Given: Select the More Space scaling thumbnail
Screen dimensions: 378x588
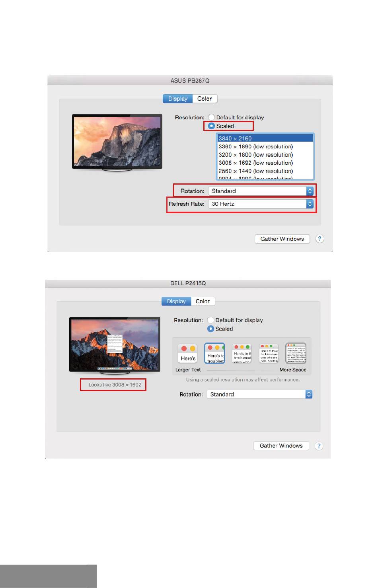Looking at the screenshot, I should click(x=296, y=353).
